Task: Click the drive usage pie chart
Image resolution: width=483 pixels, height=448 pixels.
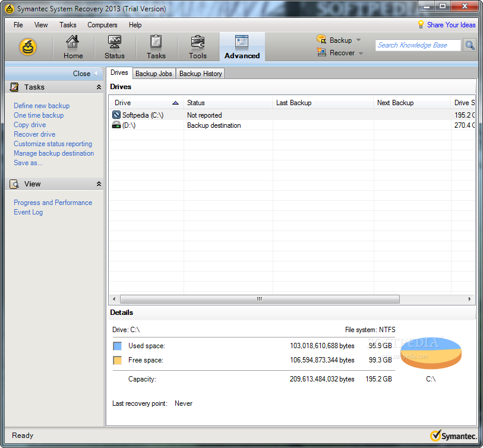Action: click(431, 353)
